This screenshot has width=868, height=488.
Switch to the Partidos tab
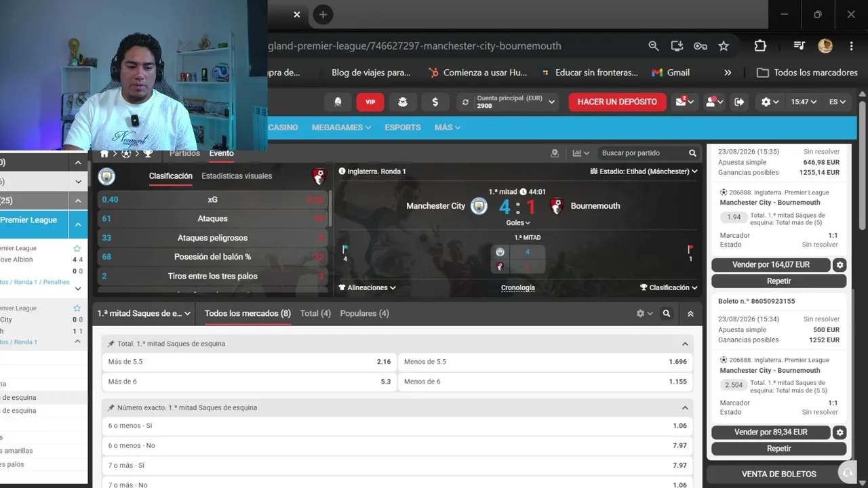pyautogui.click(x=184, y=153)
